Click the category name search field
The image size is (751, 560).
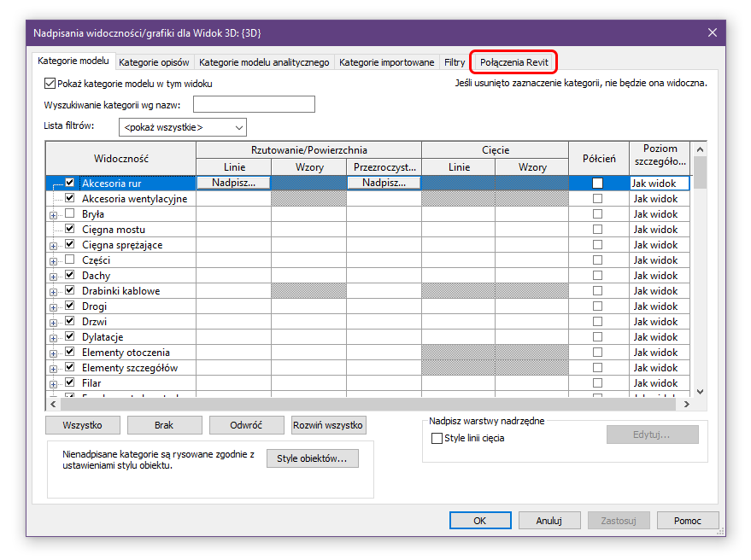pos(254,104)
